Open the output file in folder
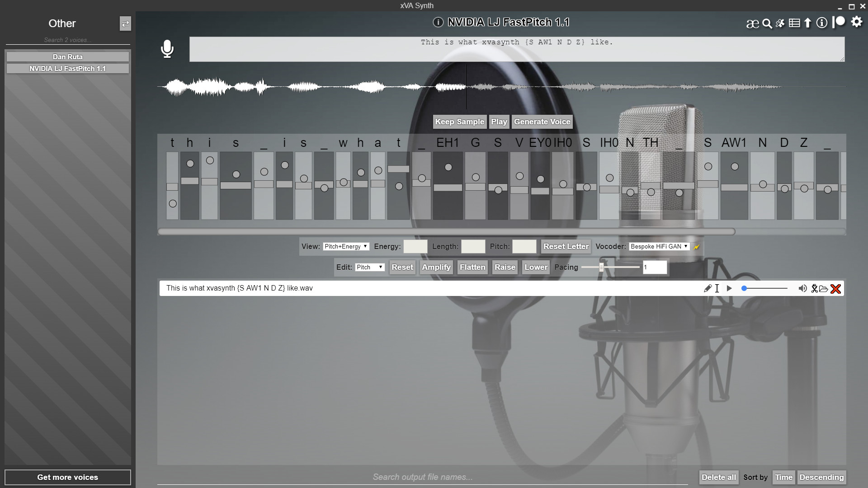 pyautogui.click(x=823, y=288)
